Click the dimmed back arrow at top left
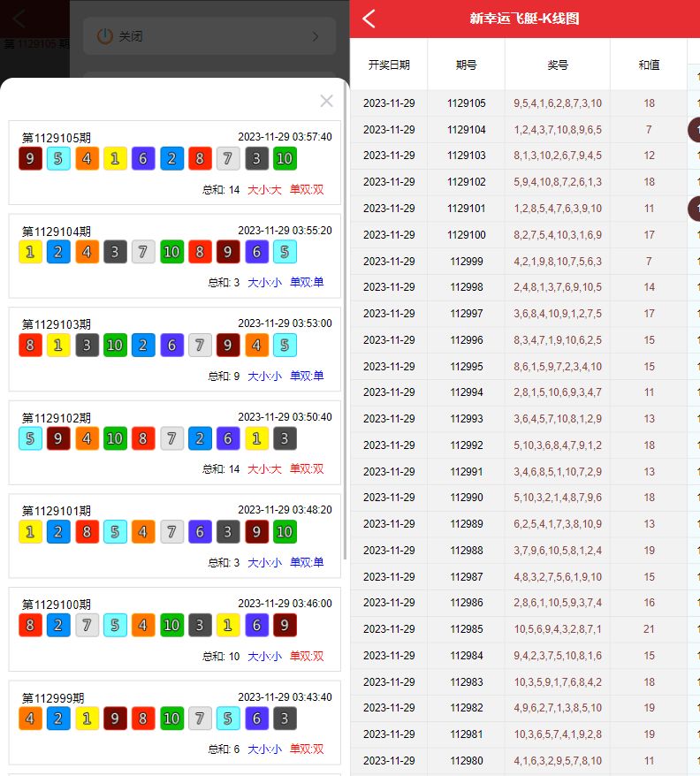 coord(19,18)
